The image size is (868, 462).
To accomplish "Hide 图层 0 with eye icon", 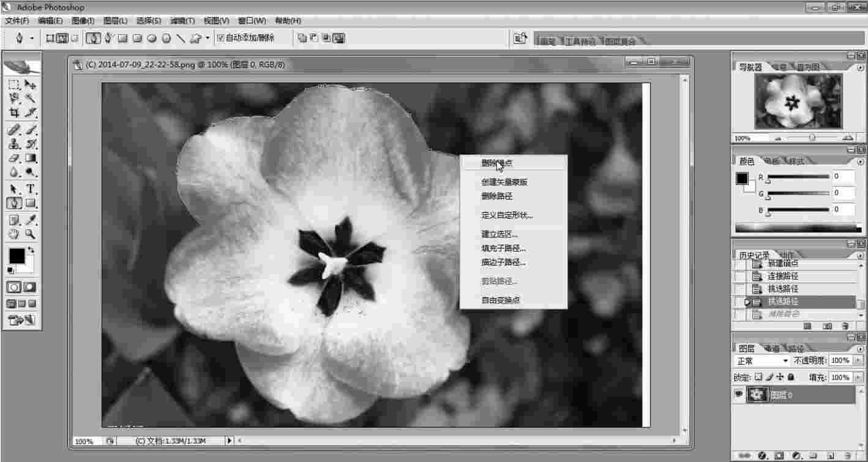I will point(738,395).
